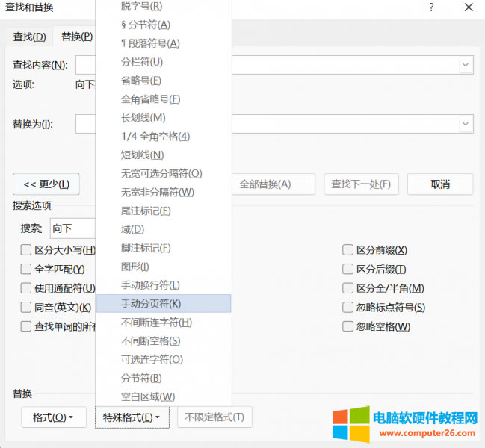Click the 全部替换(A) button

click(x=265, y=184)
